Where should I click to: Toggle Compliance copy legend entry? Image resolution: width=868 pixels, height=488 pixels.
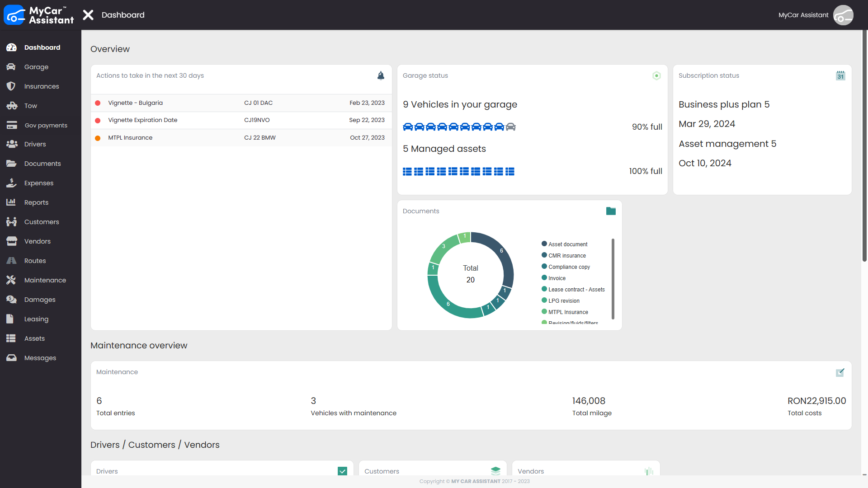pyautogui.click(x=566, y=267)
